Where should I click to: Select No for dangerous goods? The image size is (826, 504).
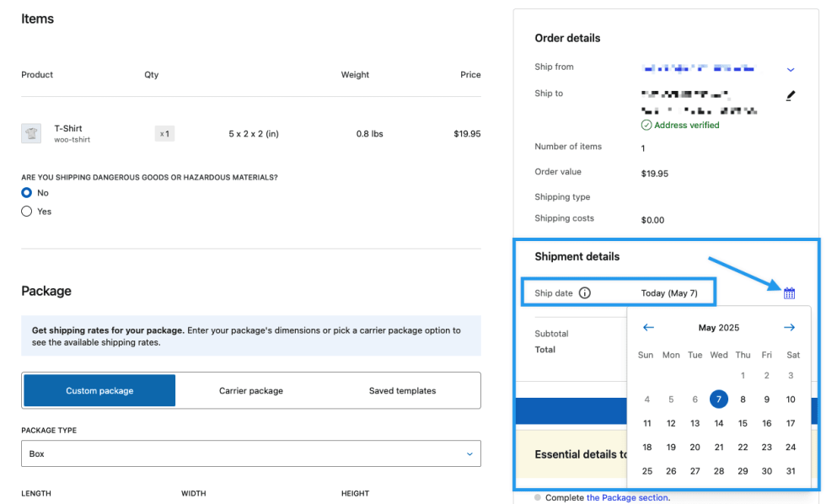27,193
